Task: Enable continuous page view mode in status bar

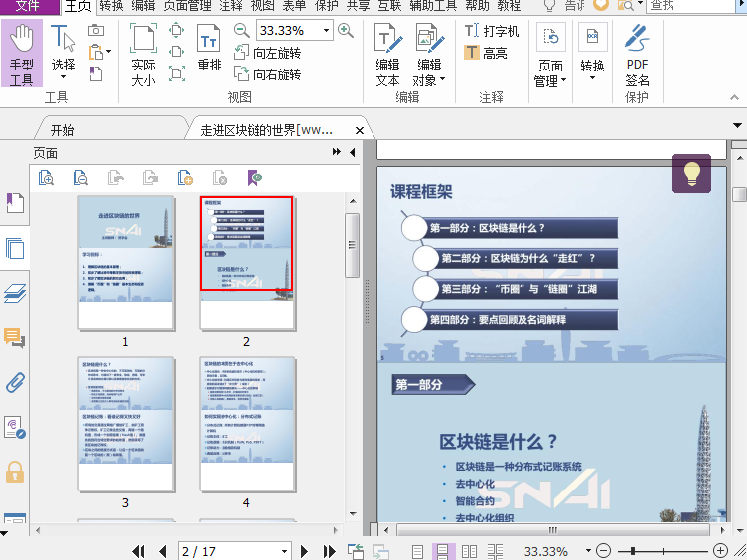Action: [x=442, y=551]
